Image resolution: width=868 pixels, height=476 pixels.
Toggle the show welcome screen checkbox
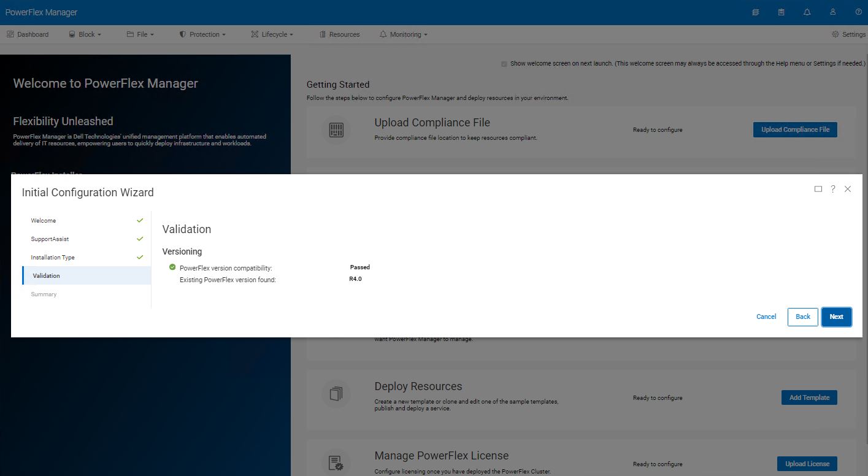(x=504, y=63)
